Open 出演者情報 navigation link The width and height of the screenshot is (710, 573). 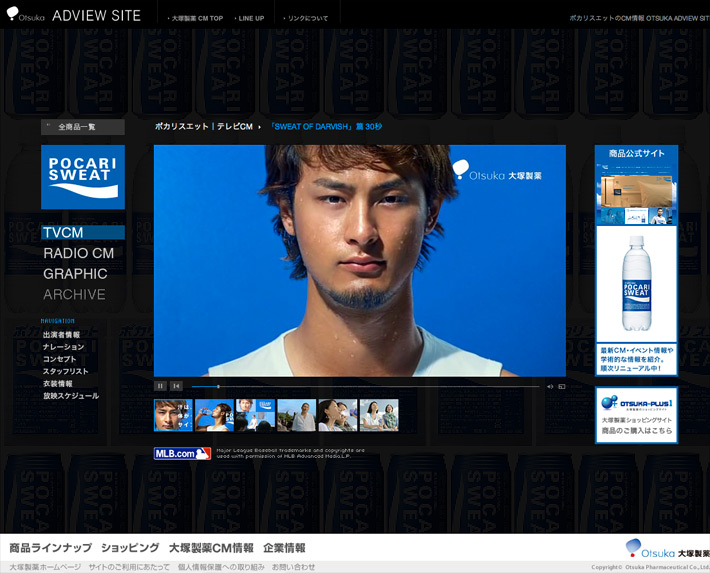tap(61, 335)
